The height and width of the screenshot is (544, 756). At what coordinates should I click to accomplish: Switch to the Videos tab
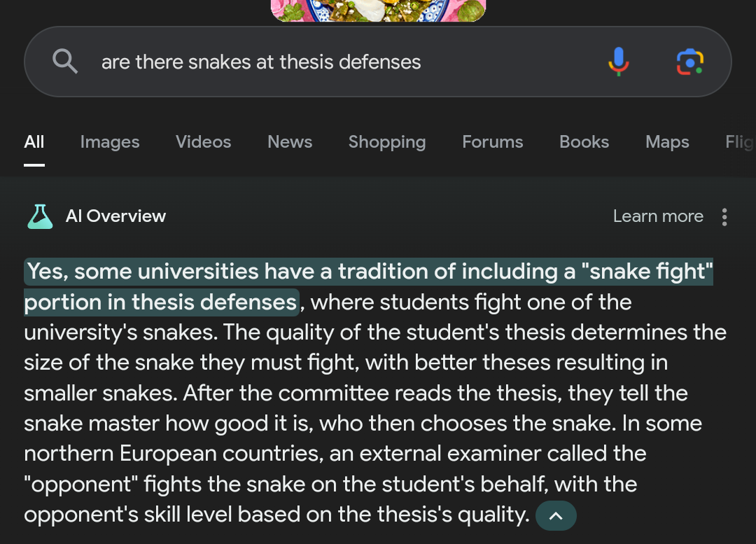pos(203,142)
